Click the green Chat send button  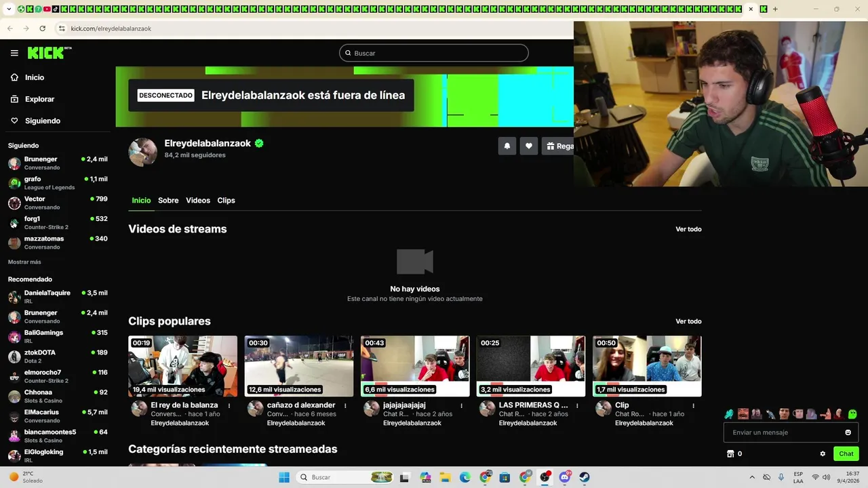[x=846, y=454]
